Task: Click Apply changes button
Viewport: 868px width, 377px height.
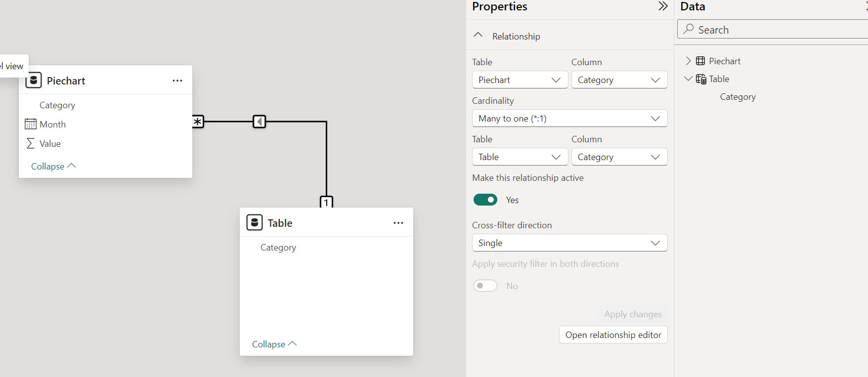Action: pyautogui.click(x=633, y=314)
